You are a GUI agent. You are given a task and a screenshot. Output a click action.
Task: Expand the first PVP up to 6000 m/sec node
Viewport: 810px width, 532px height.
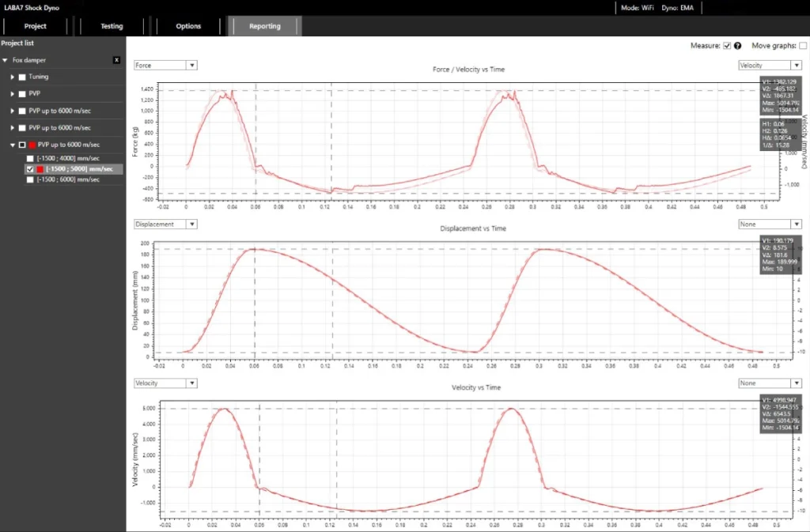click(x=13, y=111)
